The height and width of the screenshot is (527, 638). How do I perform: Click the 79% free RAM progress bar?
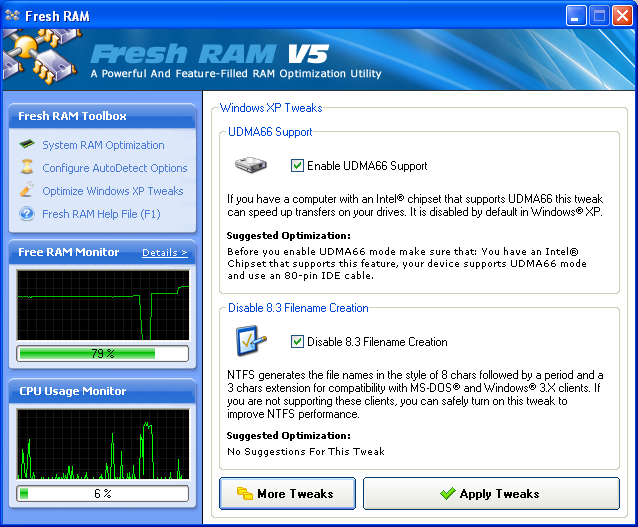click(x=102, y=353)
